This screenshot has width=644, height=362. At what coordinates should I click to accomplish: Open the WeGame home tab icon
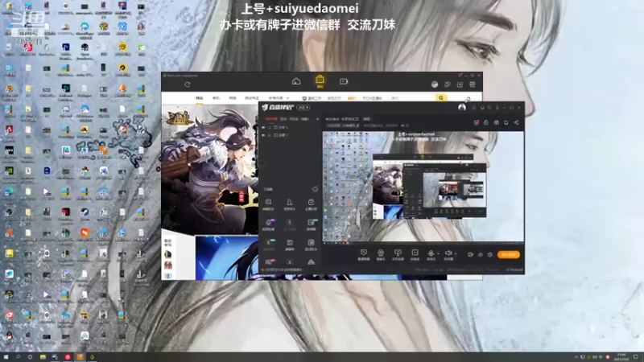click(296, 81)
